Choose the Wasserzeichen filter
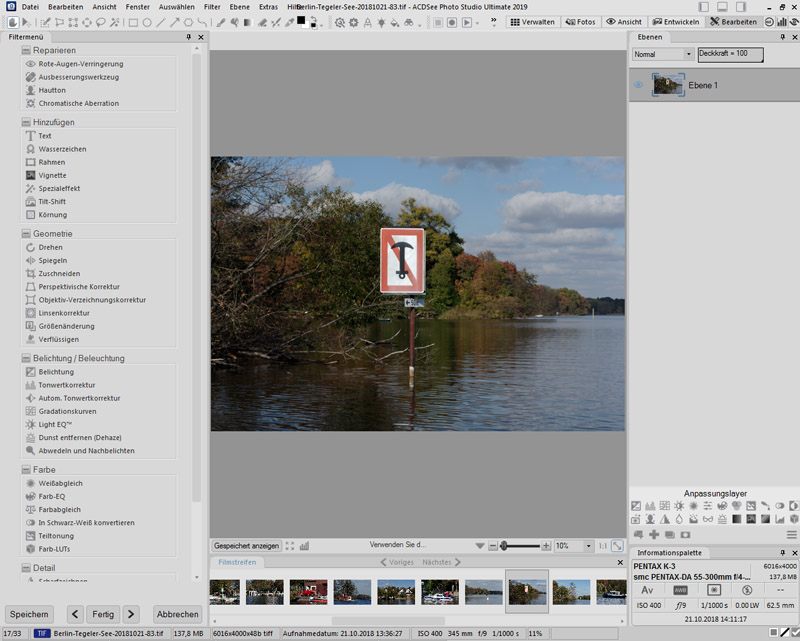 coord(62,149)
